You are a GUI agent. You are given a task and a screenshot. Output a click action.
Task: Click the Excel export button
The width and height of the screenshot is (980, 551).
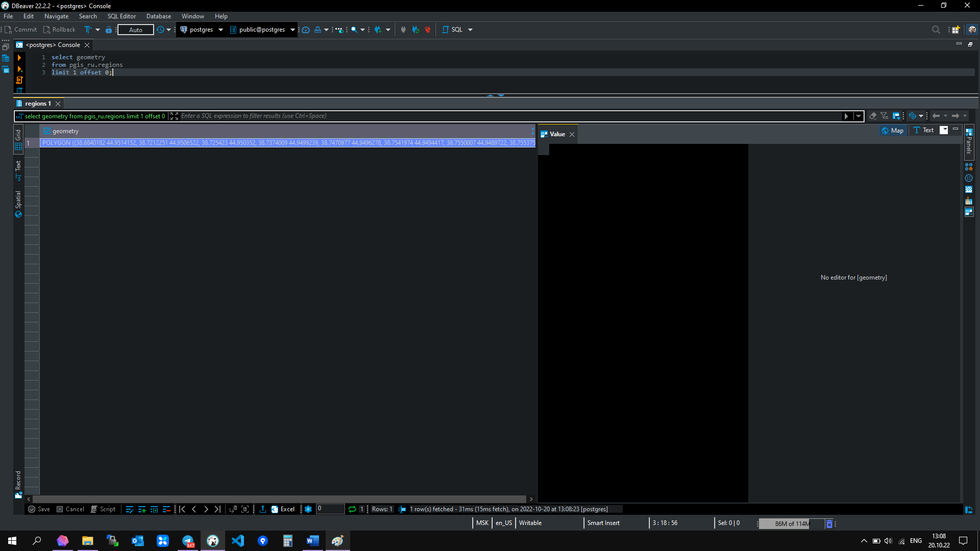point(283,509)
